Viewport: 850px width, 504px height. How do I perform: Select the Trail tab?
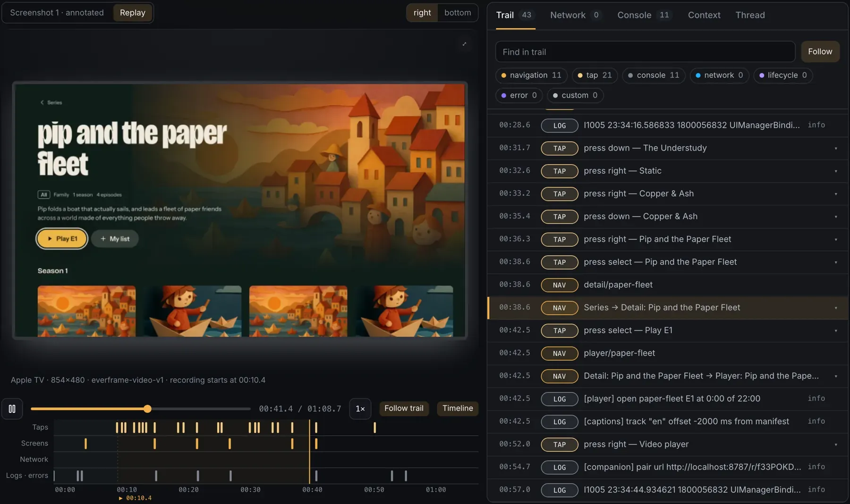[515, 15]
